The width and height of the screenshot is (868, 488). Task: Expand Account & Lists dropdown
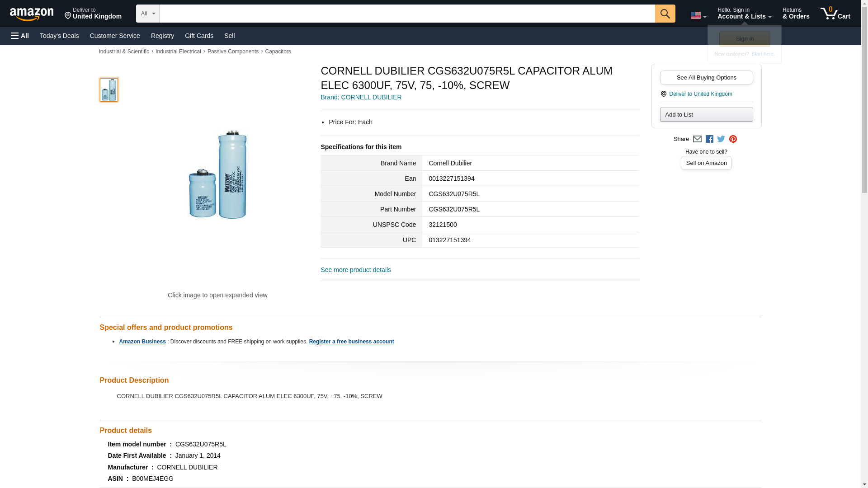coord(744,14)
